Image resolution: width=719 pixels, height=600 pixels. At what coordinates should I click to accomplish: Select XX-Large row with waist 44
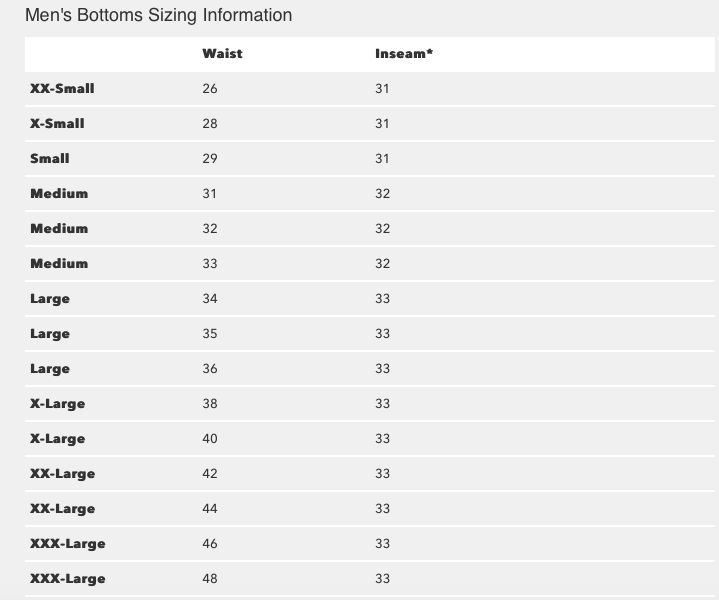coord(370,509)
